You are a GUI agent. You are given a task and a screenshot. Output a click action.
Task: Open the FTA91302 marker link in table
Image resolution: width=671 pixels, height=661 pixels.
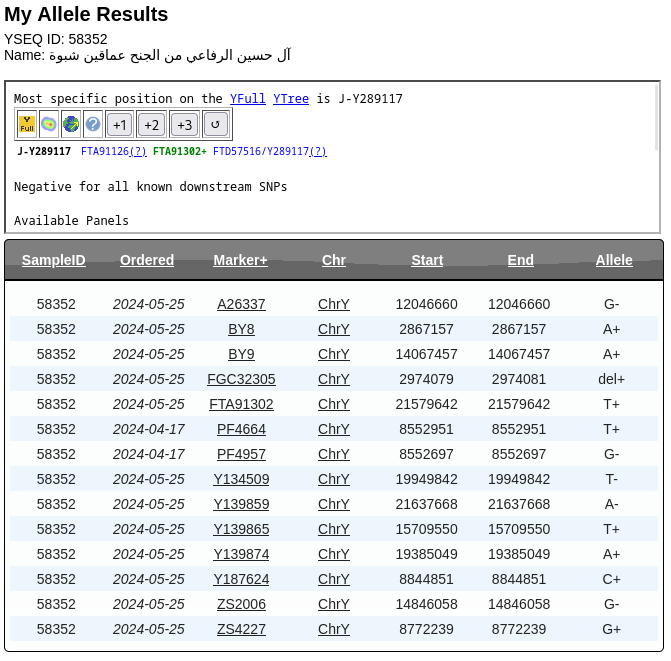click(241, 404)
